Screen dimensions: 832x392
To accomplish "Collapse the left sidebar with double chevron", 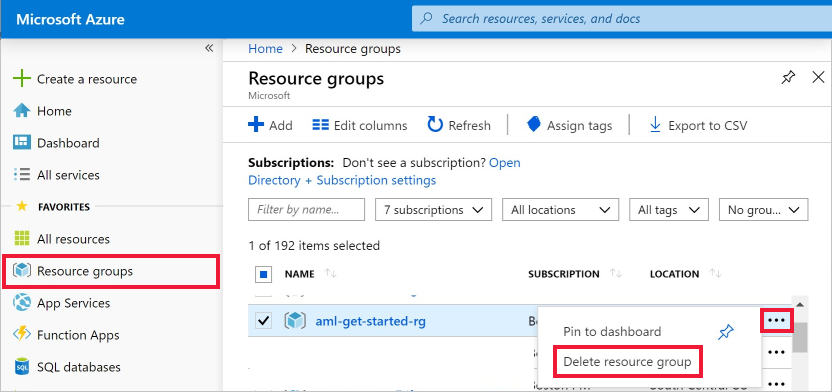I will pyautogui.click(x=209, y=48).
